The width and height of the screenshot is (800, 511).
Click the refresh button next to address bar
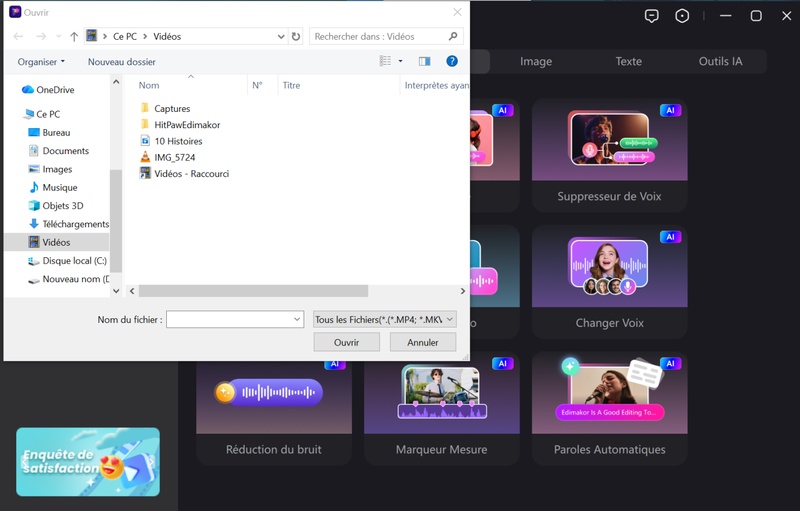[296, 36]
